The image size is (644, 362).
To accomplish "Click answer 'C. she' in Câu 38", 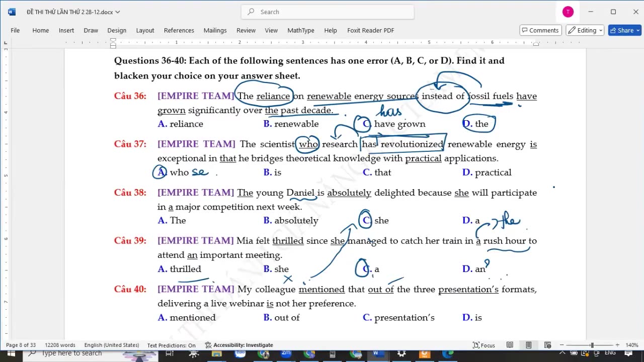I will (x=376, y=221).
